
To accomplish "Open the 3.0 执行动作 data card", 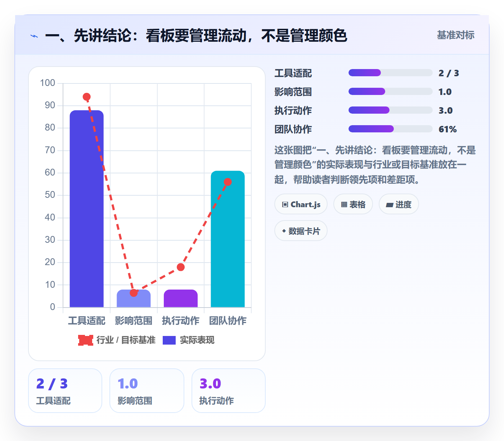I will (x=229, y=391).
